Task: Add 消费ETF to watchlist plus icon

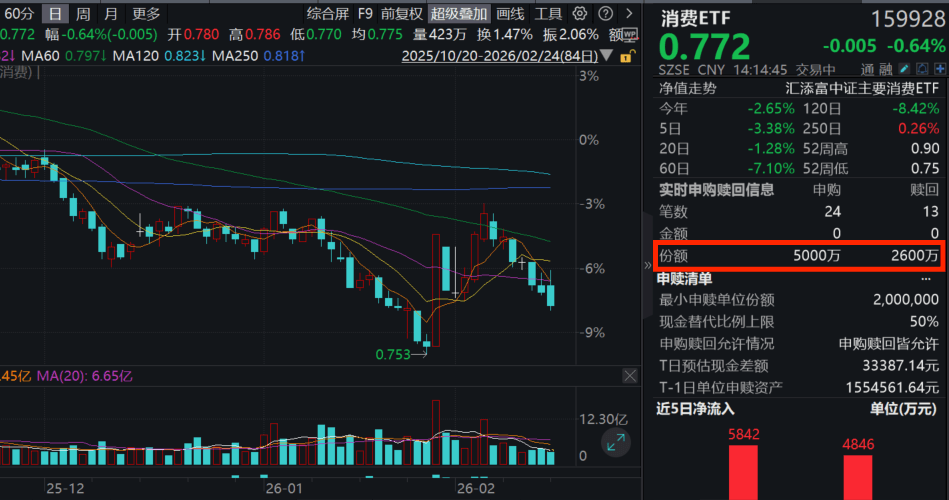Action: tap(940, 69)
